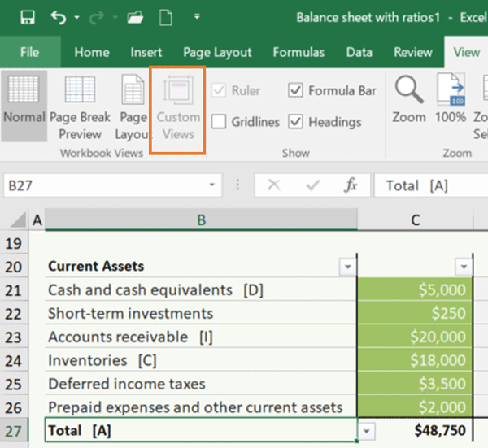This screenshot has width=488, height=448.
Task: Click the $5,000 cell
Action: point(415,289)
